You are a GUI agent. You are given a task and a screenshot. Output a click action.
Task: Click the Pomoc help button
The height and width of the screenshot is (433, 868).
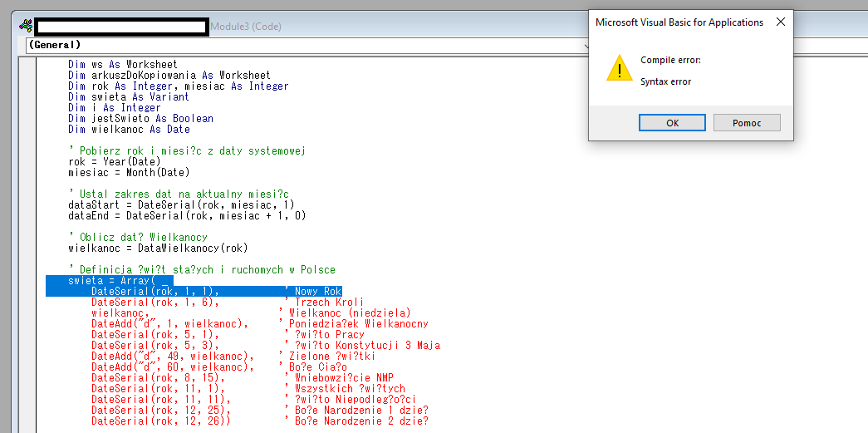click(747, 123)
